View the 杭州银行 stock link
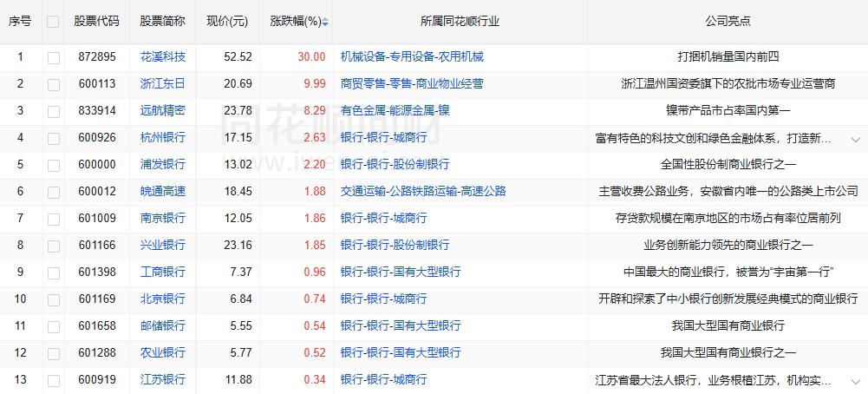 click(163, 137)
